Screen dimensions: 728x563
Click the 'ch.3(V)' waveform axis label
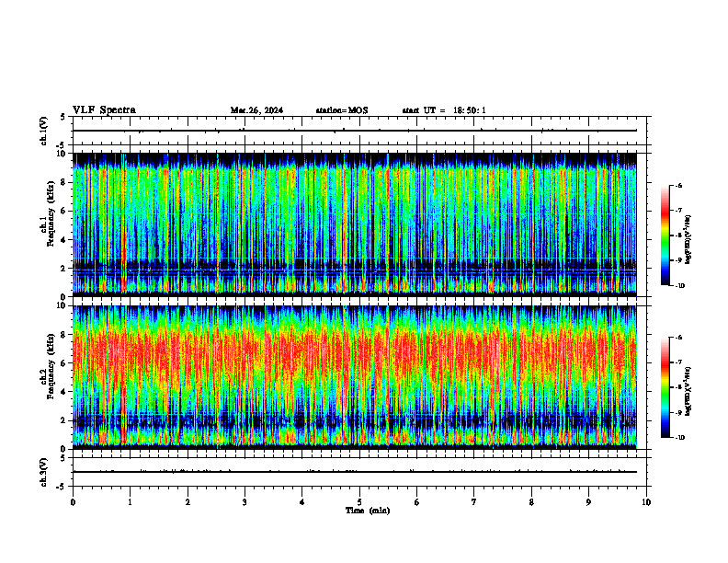[43, 472]
